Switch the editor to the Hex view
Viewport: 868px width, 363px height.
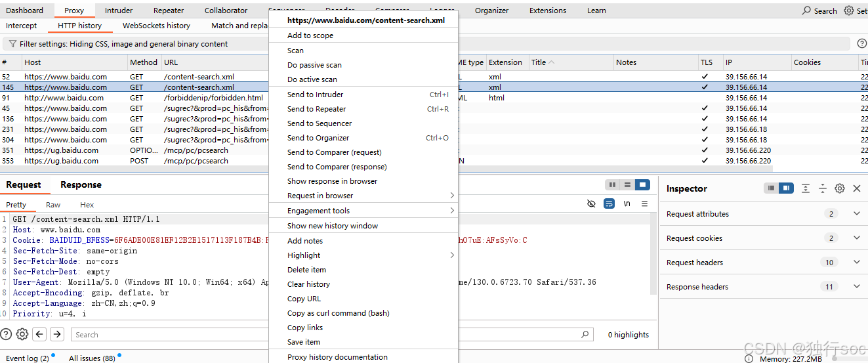[x=87, y=205]
